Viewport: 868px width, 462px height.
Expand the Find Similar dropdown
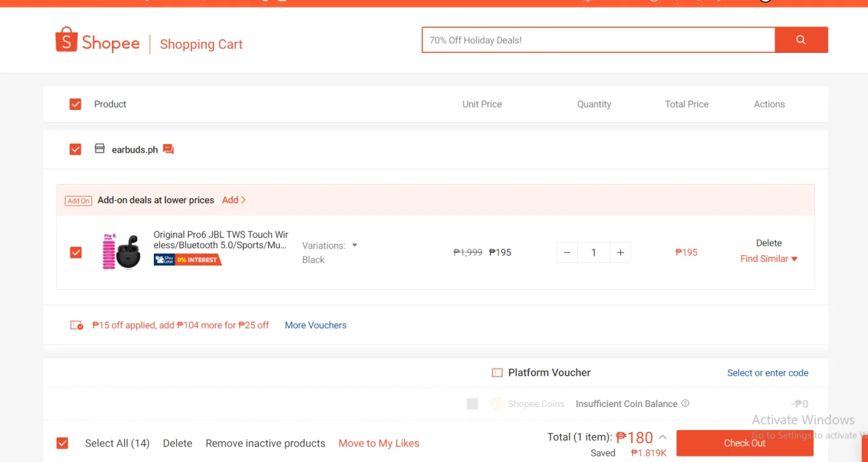(x=769, y=258)
